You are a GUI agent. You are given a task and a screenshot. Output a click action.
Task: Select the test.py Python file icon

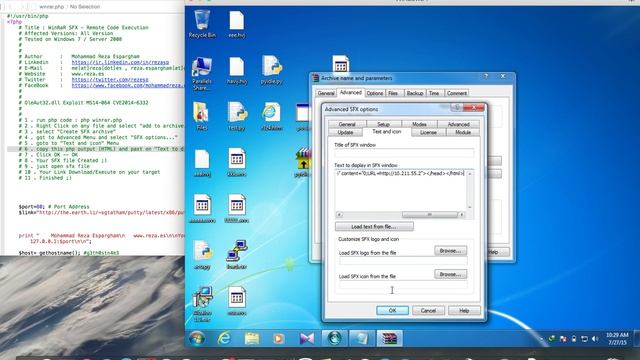point(237,116)
